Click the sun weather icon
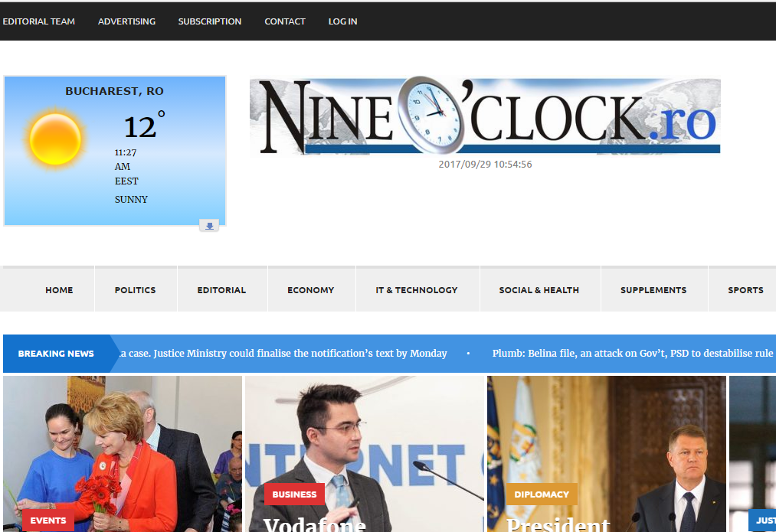Image resolution: width=776 pixels, height=532 pixels. 55,139
